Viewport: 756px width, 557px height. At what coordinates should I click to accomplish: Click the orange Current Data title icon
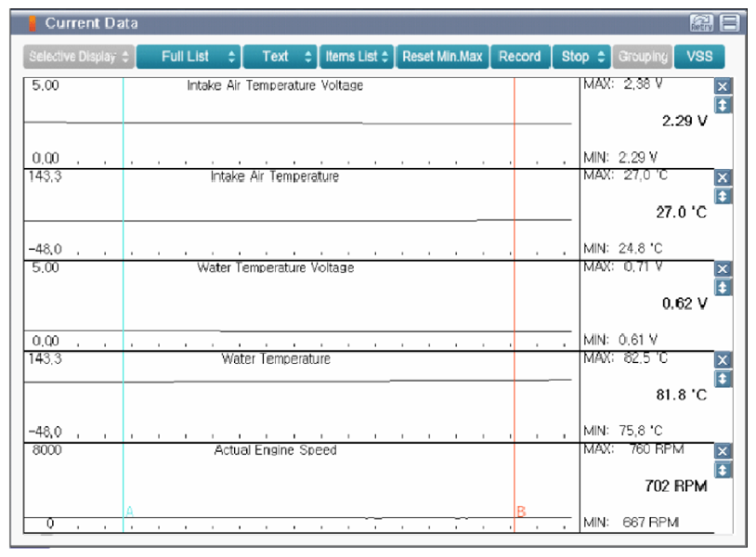[33, 22]
